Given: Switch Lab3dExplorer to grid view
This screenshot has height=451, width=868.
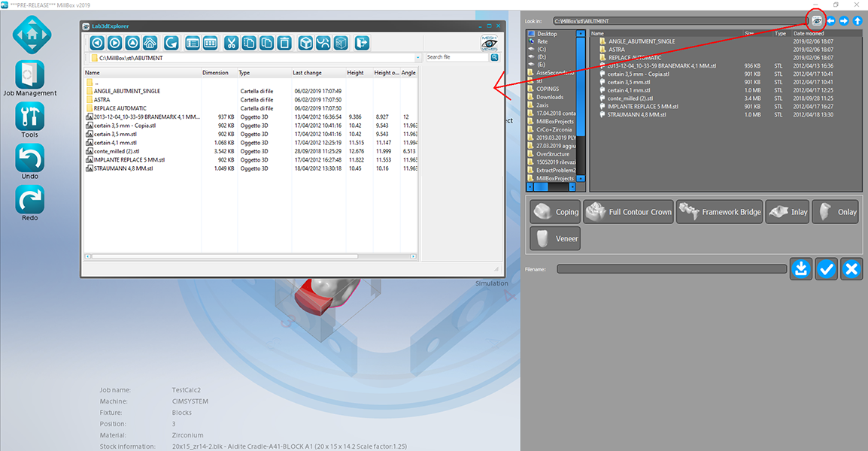Looking at the screenshot, I should pos(211,43).
